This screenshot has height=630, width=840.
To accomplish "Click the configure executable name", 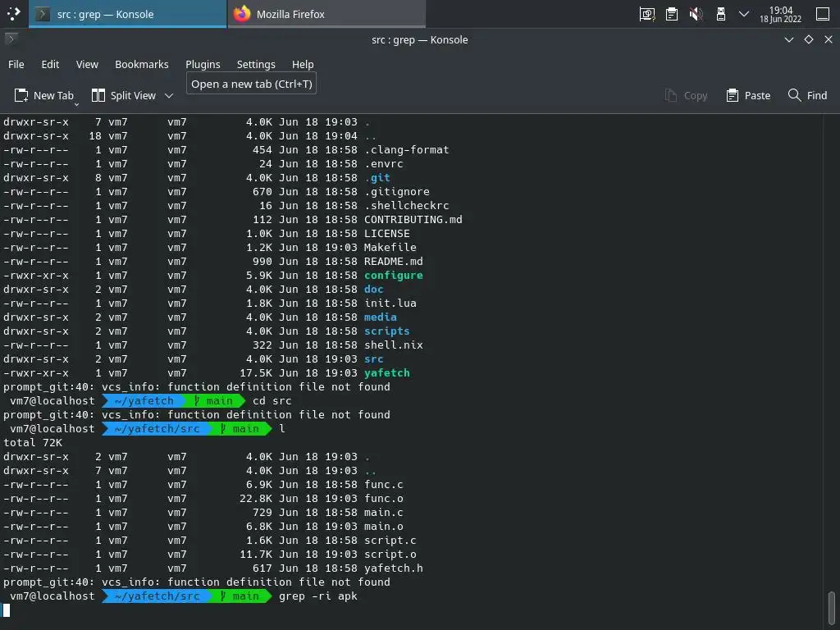I will click(x=394, y=276).
